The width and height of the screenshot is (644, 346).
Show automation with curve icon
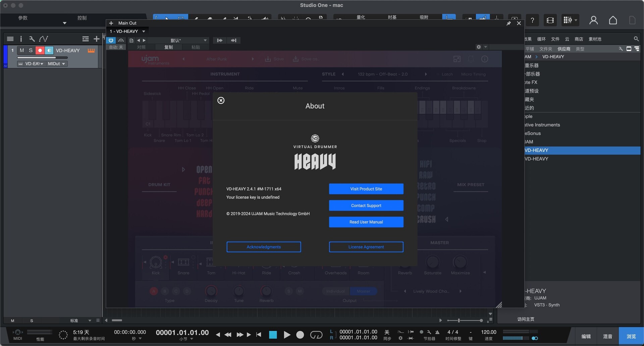click(43, 39)
